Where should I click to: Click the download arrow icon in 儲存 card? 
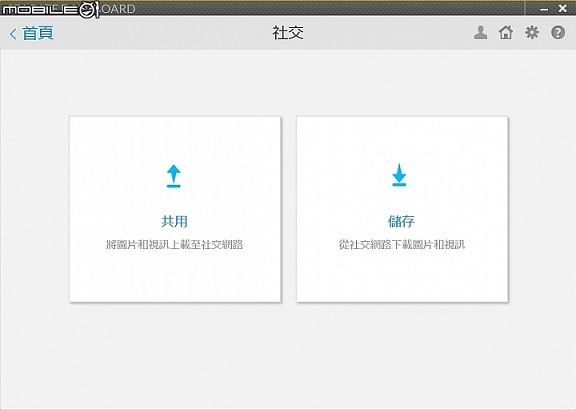(x=399, y=175)
